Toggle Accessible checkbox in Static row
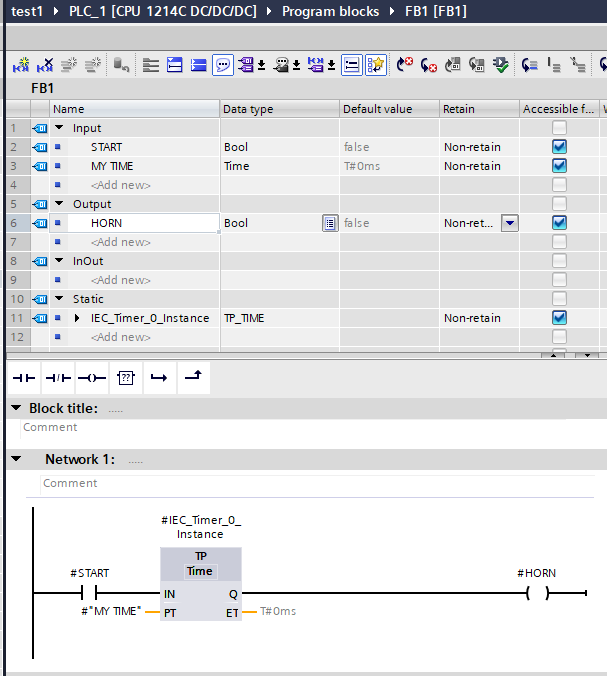 coord(559,299)
